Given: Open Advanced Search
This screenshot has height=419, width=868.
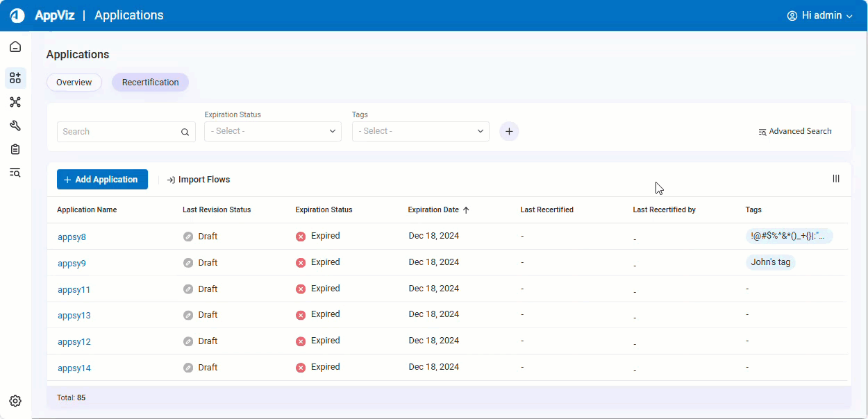Looking at the screenshot, I should tap(795, 131).
